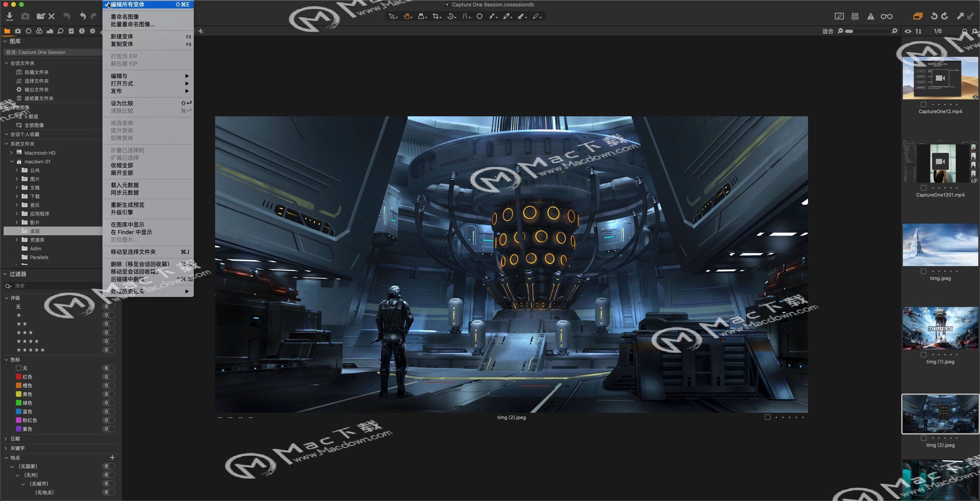This screenshot has height=501, width=980.
Task: Open the Capture camera tool tab
Action: 18,31
